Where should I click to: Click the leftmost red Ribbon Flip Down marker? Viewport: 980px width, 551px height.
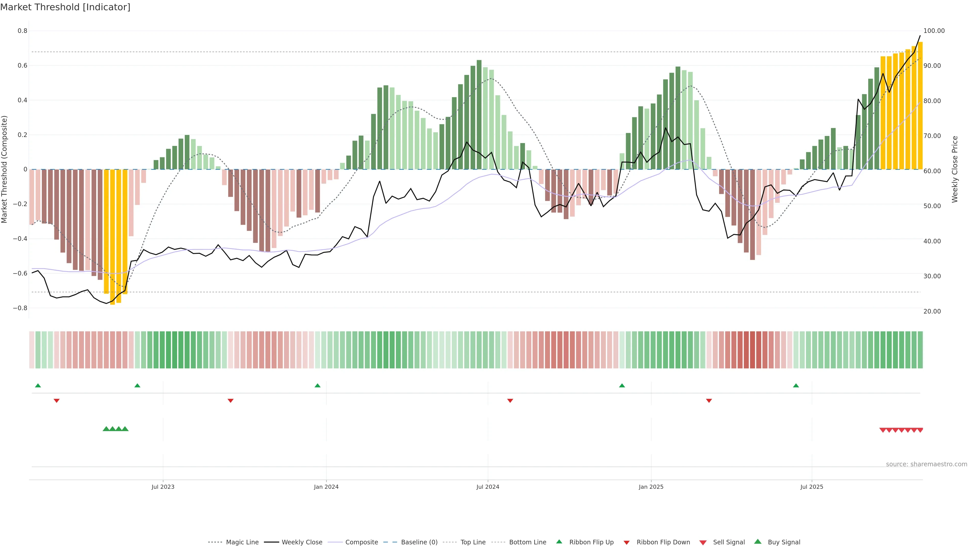coord(57,401)
